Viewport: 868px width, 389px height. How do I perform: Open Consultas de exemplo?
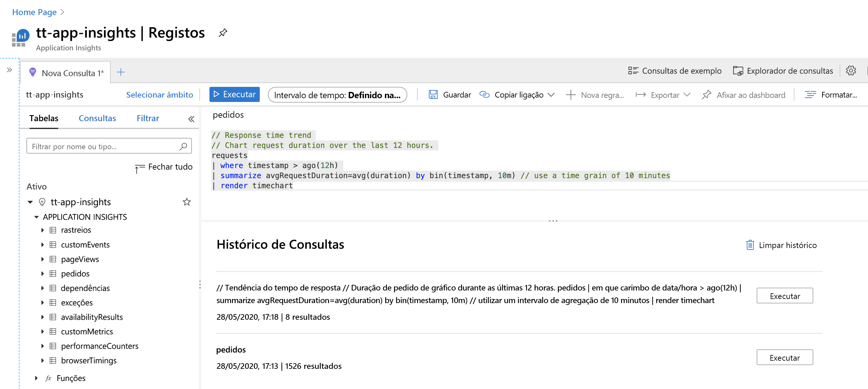675,71
